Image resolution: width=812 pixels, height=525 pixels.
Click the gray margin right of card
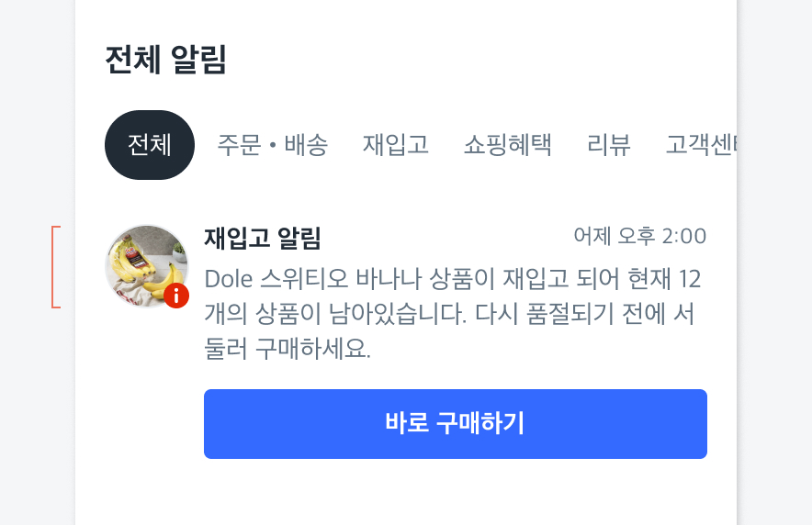774,275
